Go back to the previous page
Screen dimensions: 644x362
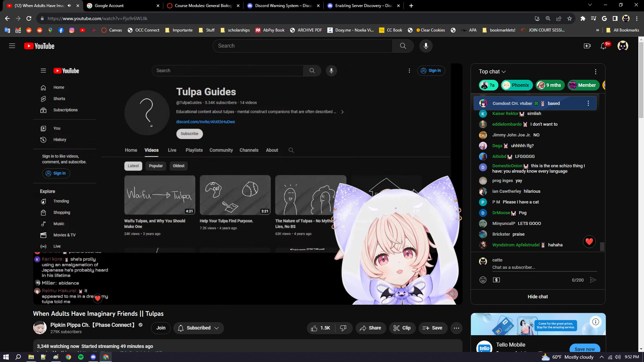click(7, 18)
